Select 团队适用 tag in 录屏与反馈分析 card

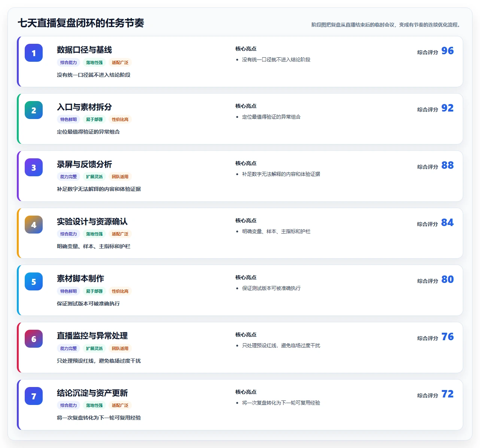coord(120,177)
